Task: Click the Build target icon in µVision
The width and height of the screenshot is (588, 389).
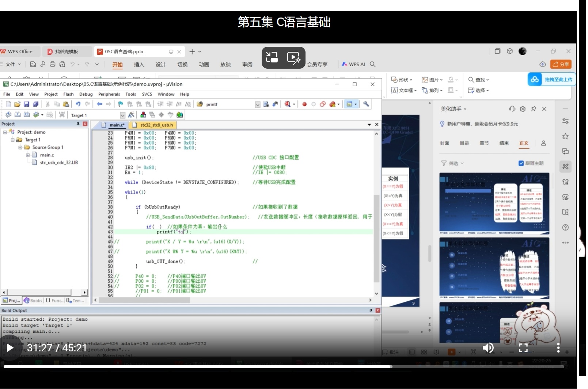Action: pos(17,115)
